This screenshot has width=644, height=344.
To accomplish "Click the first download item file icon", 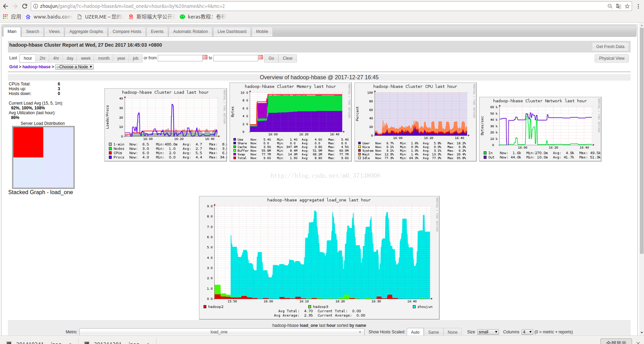I will click(9, 343).
